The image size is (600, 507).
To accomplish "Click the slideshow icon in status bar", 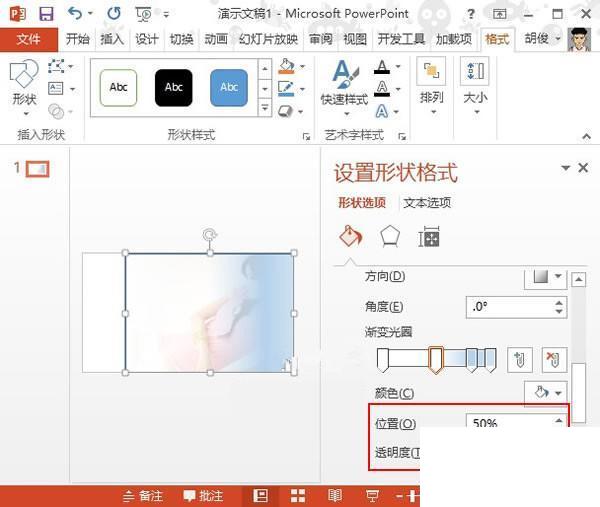I will 372,496.
